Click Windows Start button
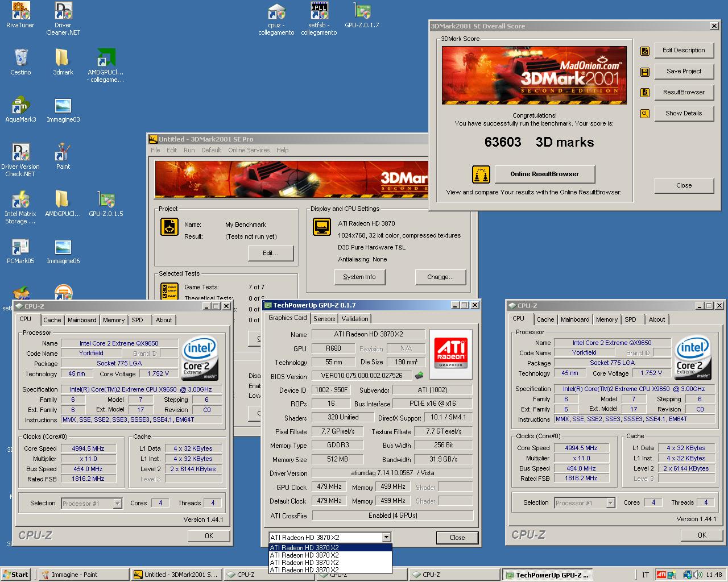The height and width of the screenshot is (582, 728). coord(16,575)
